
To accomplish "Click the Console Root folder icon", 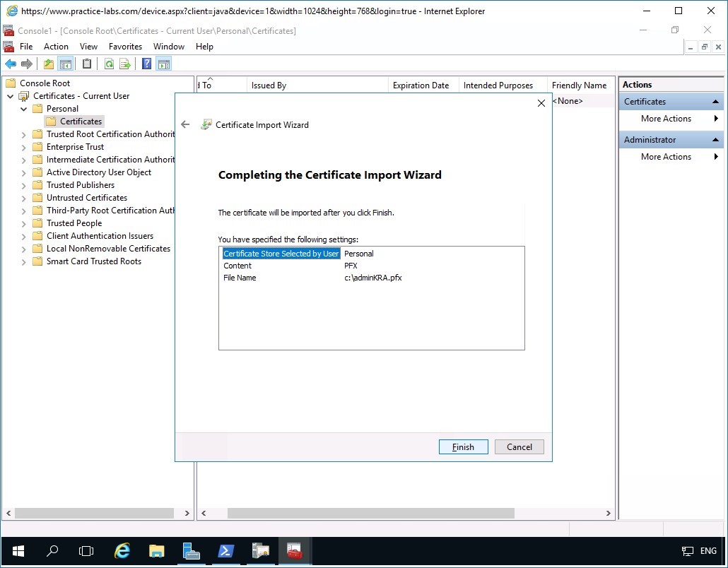I will point(11,83).
